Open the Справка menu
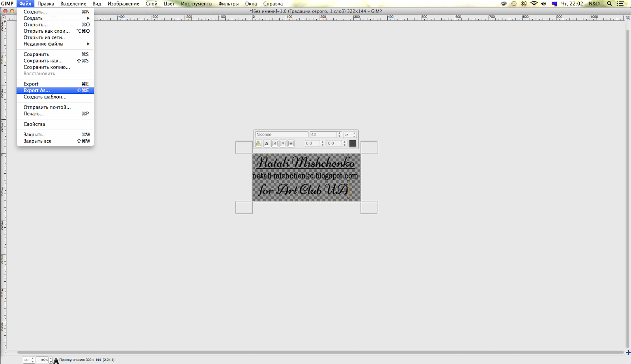This screenshot has width=631, height=364. [x=273, y=4]
